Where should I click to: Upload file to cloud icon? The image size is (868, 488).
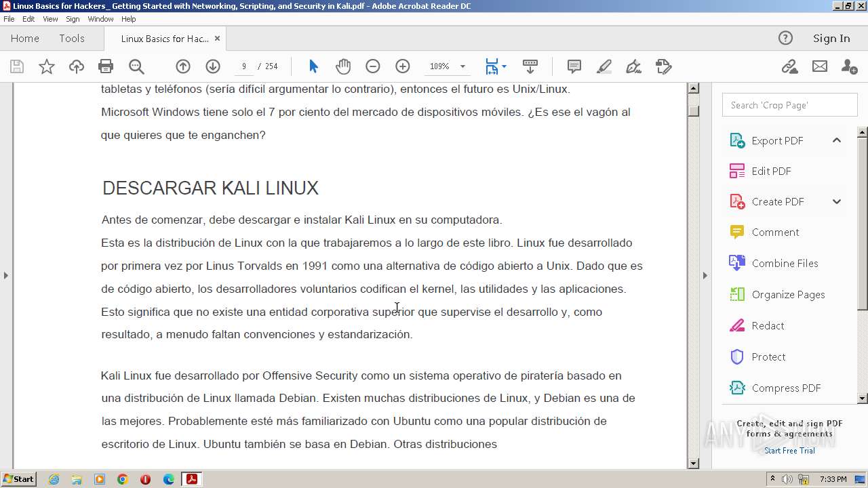(x=77, y=66)
